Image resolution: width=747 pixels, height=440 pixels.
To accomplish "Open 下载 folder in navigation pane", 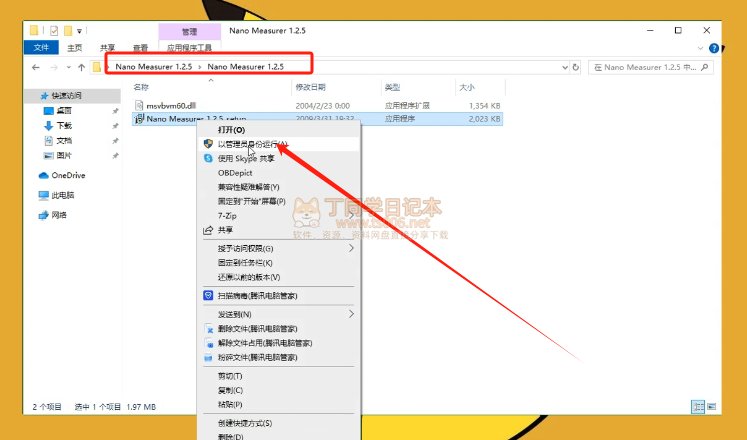I will click(x=64, y=126).
